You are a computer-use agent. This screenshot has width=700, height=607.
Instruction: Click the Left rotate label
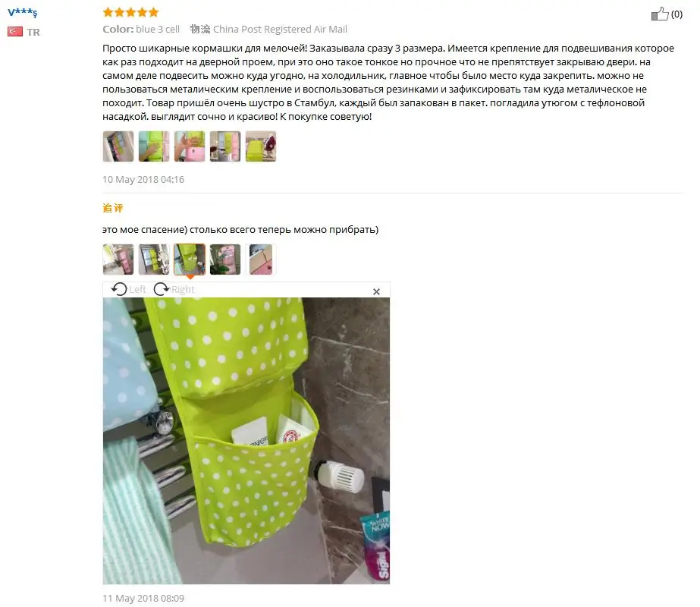click(x=137, y=289)
